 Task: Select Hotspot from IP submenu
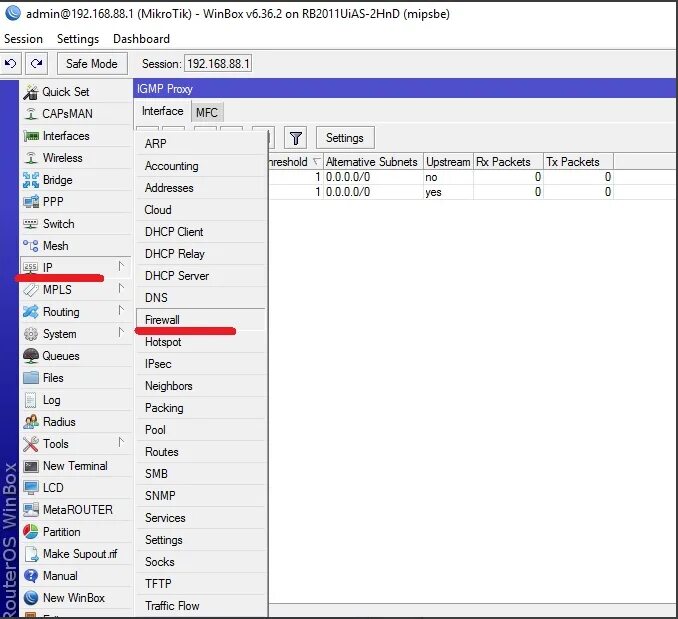[x=201, y=342]
